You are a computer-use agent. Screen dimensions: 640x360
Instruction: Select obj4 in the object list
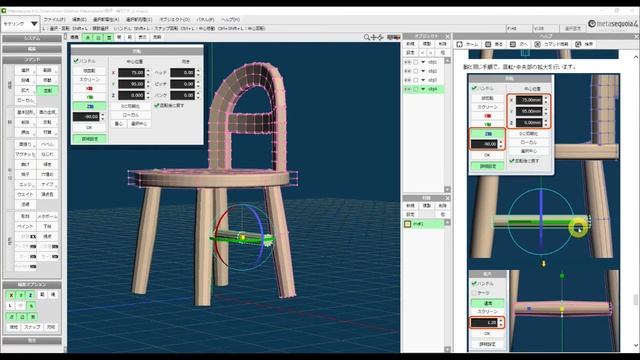(433, 89)
